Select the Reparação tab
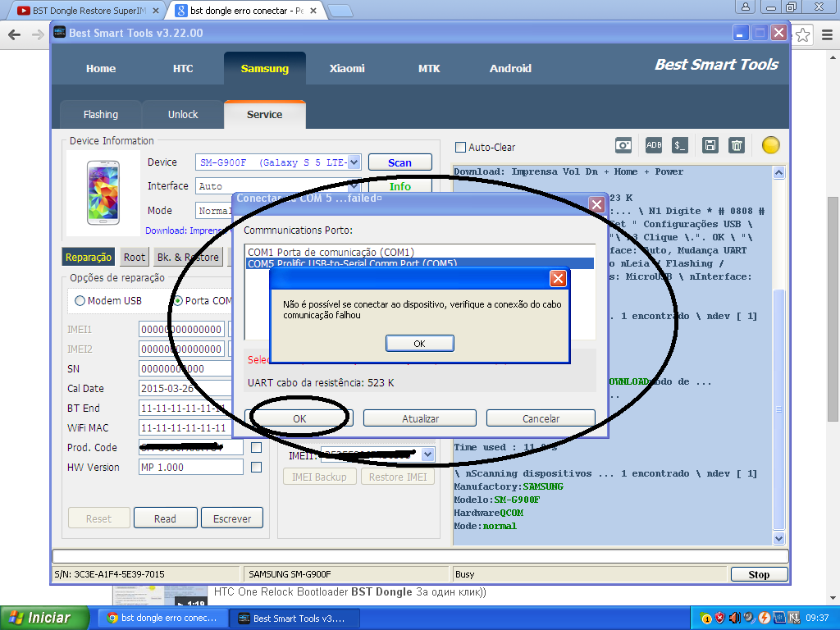This screenshot has width=840, height=630. coord(89,257)
